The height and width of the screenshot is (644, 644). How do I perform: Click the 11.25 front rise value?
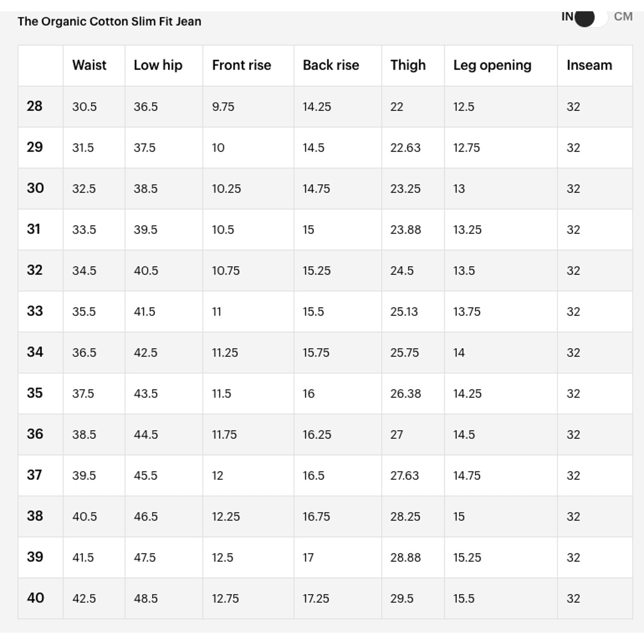(x=225, y=353)
